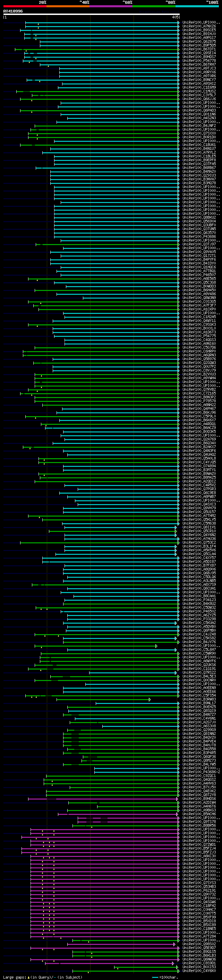Open hit UniRef100_B3NVA7
The height and width of the screenshot is (980, 222).
pyautogui.click(x=199, y=179)
